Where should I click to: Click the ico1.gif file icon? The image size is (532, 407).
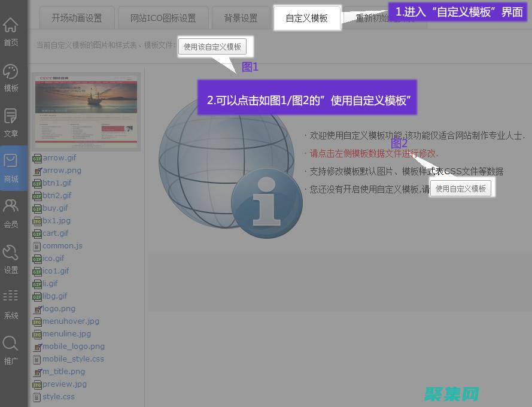pos(37,271)
